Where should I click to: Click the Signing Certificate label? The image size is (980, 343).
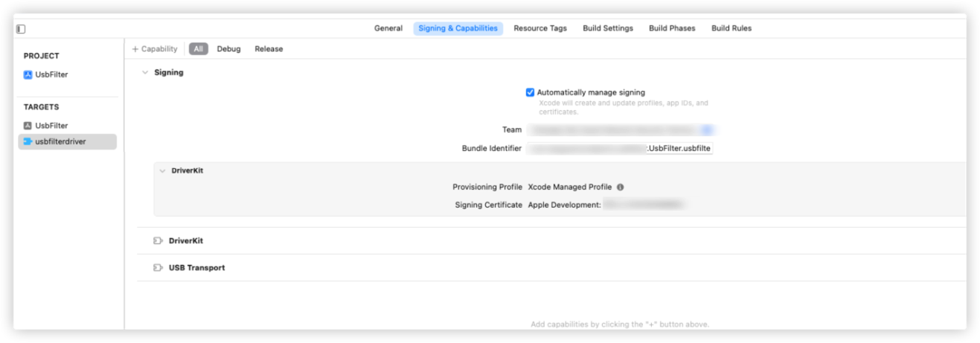click(x=489, y=205)
